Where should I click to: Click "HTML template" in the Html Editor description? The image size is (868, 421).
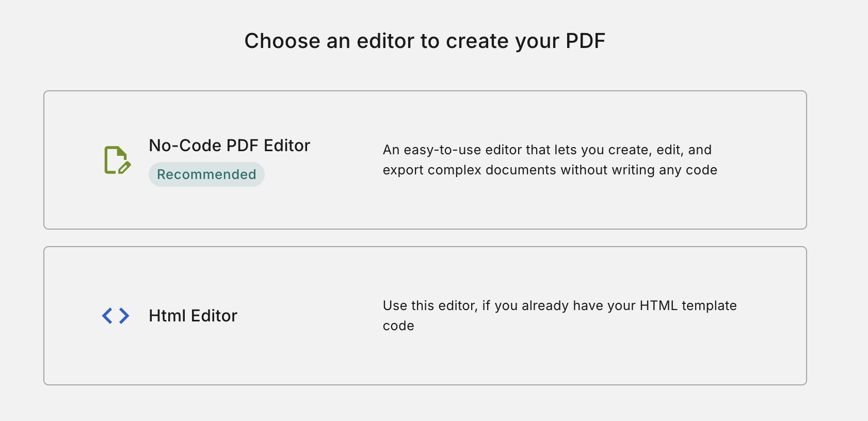click(688, 305)
